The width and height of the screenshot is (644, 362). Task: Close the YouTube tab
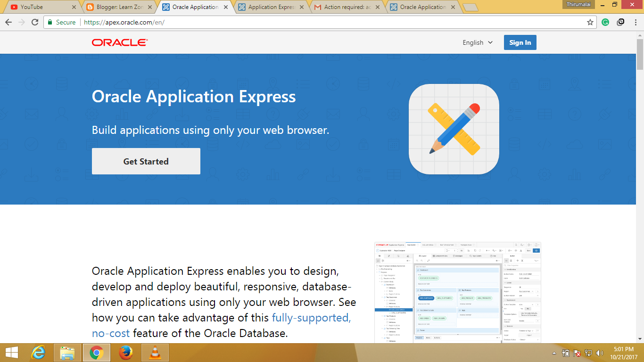(x=74, y=7)
